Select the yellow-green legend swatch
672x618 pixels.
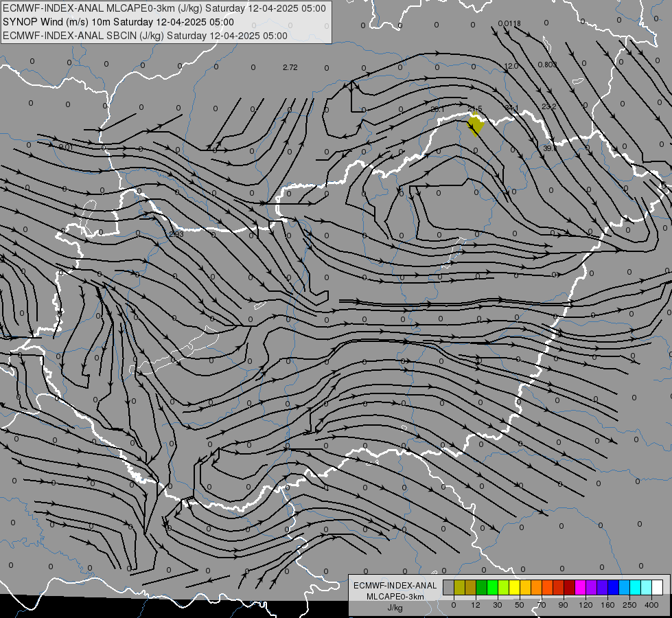click(x=504, y=587)
